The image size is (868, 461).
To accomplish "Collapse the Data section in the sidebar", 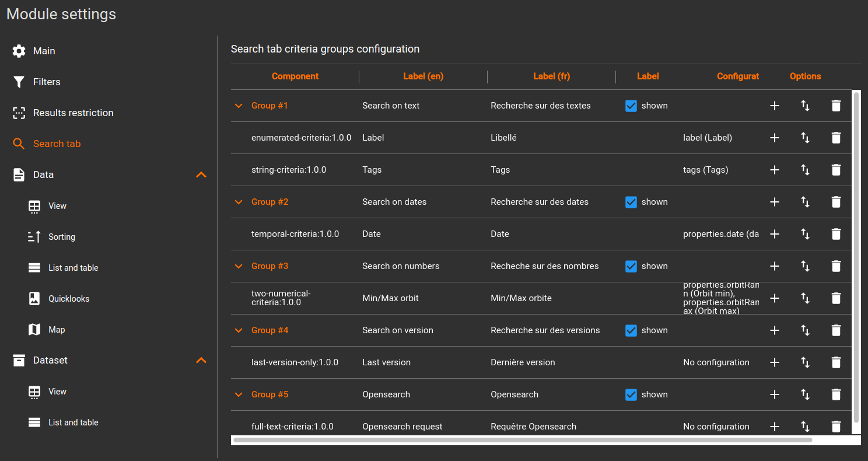I will (x=201, y=174).
